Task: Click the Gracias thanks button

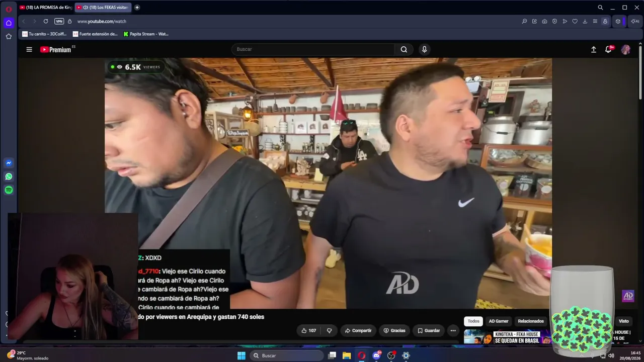Action: 394,330
